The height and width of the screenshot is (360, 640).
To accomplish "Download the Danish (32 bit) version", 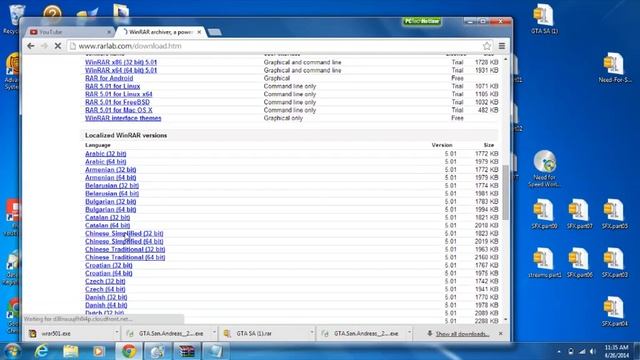I will point(106,297).
